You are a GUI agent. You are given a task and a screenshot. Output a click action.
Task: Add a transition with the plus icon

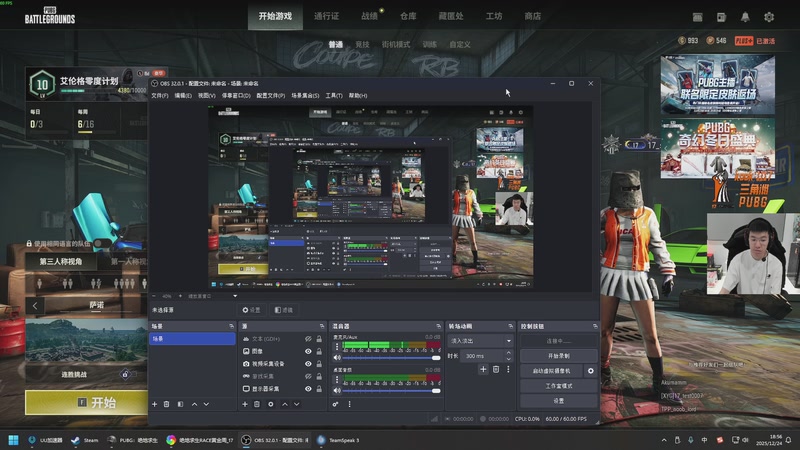(x=483, y=369)
